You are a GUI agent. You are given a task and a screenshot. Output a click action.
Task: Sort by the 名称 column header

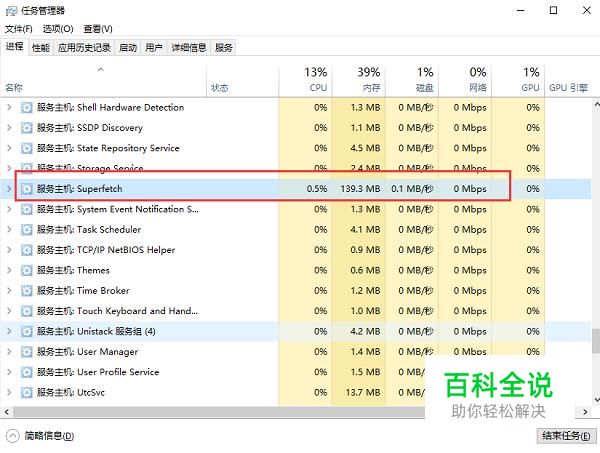103,80
